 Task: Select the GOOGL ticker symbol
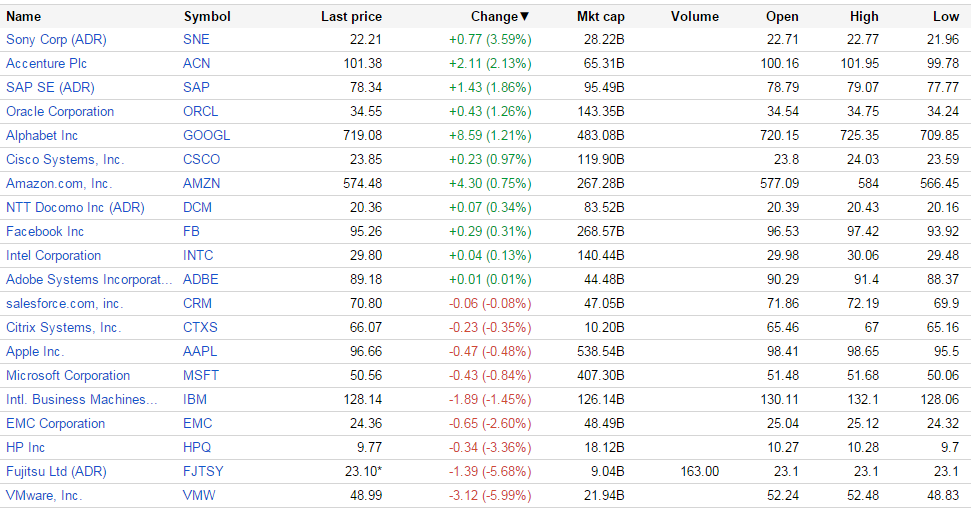point(207,135)
